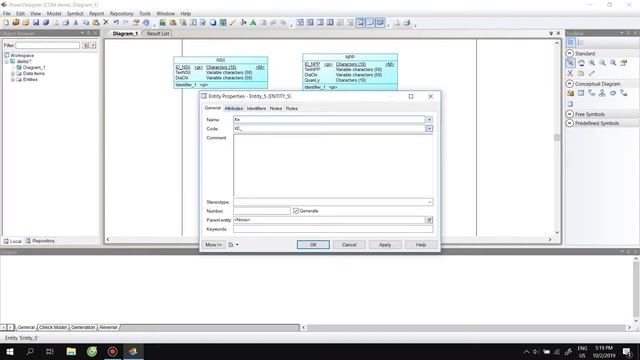Click the red recording app taskbar icon
Image resolution: width=640 pixels, height=360 pixels.
112,351
